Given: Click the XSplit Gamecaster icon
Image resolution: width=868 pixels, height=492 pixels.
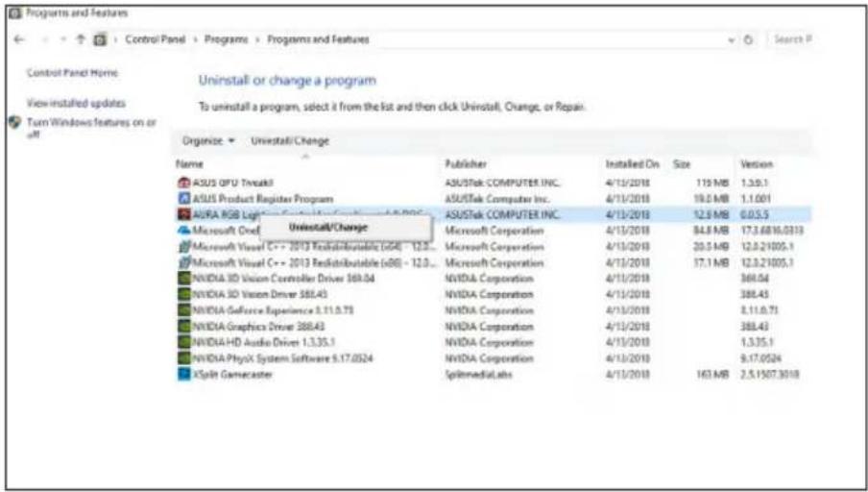Looking at the screenshot, I should [183, 375].
